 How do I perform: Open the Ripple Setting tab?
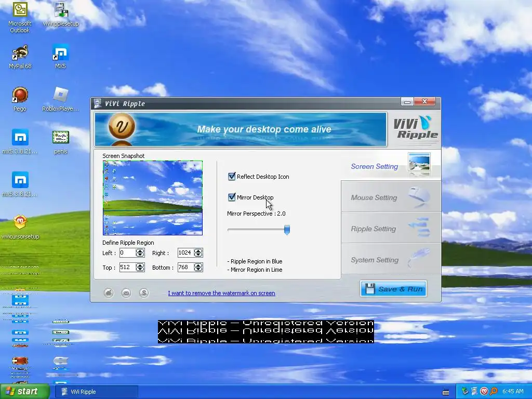coord(391,229)
